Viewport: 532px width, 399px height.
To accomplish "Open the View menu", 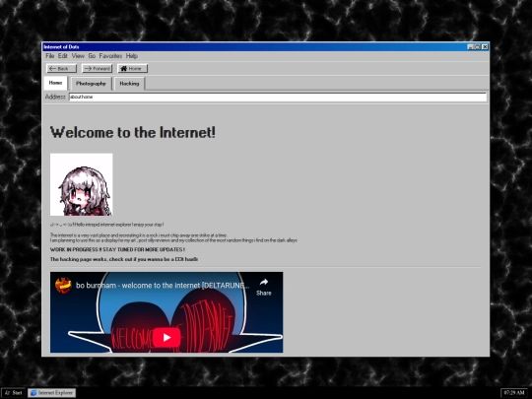I will [x=78, y=56].
